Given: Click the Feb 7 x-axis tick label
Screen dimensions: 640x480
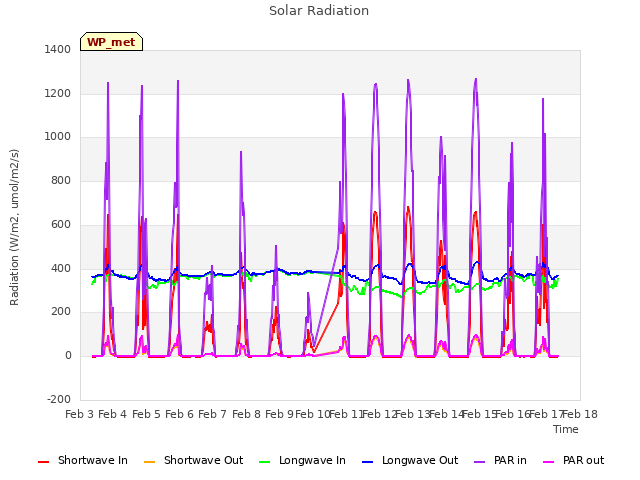Looking at the screenshot, I should (x=212, y=414).
